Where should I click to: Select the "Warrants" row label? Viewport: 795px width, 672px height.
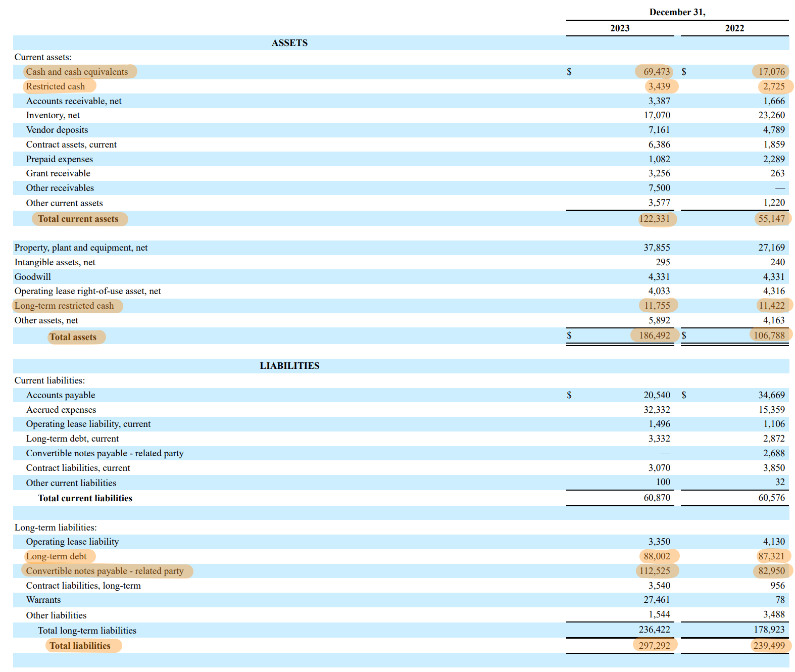(43, 600)
